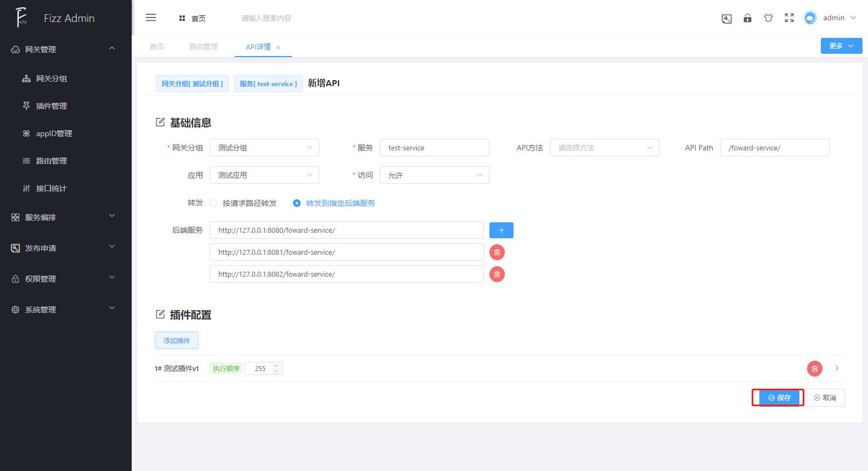
Task: Click the 权限管理 lock icon
Action: tap(15, 279)
